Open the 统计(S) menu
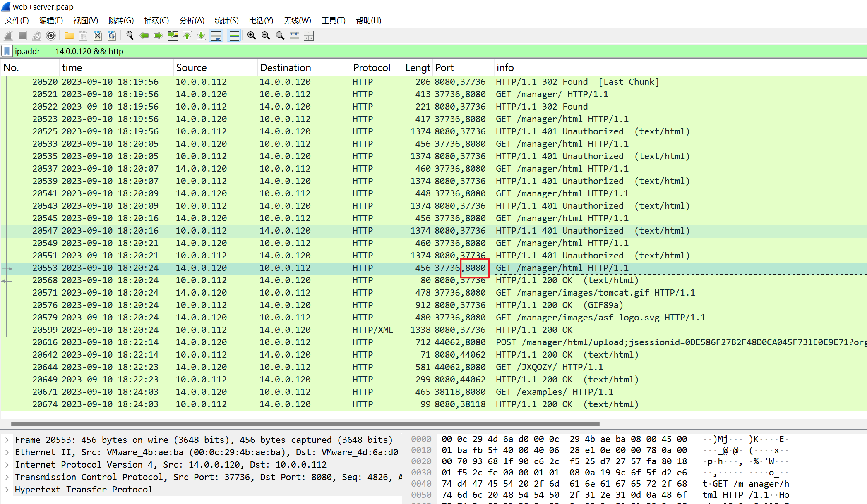Viewport: 867px width, 504px height. [x=226, y=20]
